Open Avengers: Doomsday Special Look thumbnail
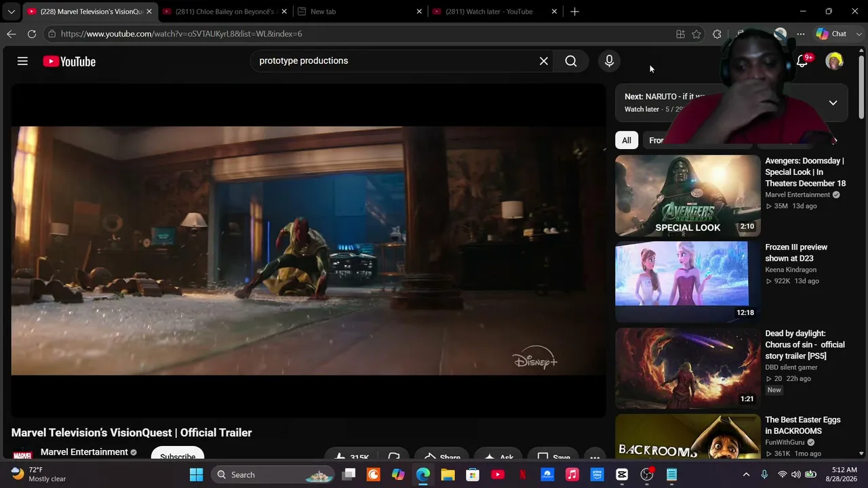 coord(688,195)
